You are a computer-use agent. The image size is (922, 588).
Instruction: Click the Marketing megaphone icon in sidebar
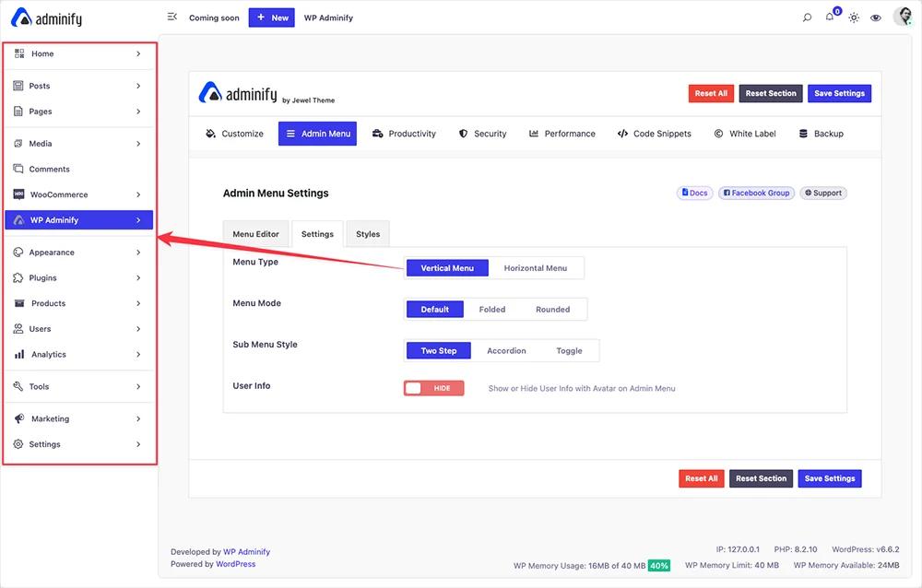click(19, 418)
